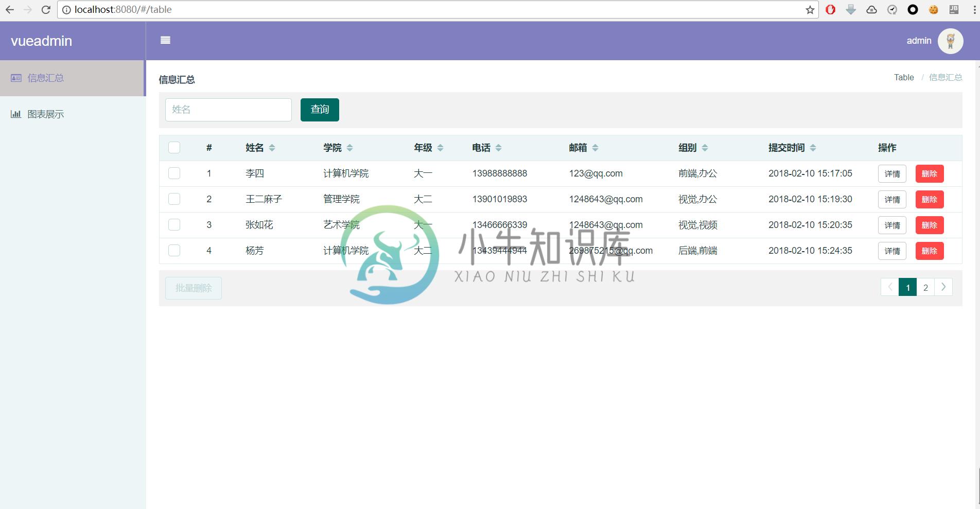Viewport: 980px width, 509px height.
Task: Sort the table by 电话 column
Action: pyautogui.click(x=498, y=148)
